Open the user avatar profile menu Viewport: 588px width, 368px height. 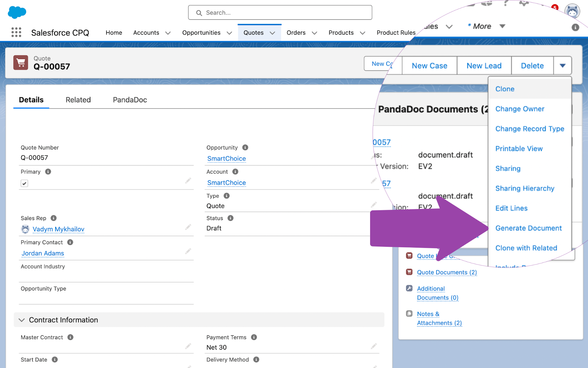coord(572,11)
